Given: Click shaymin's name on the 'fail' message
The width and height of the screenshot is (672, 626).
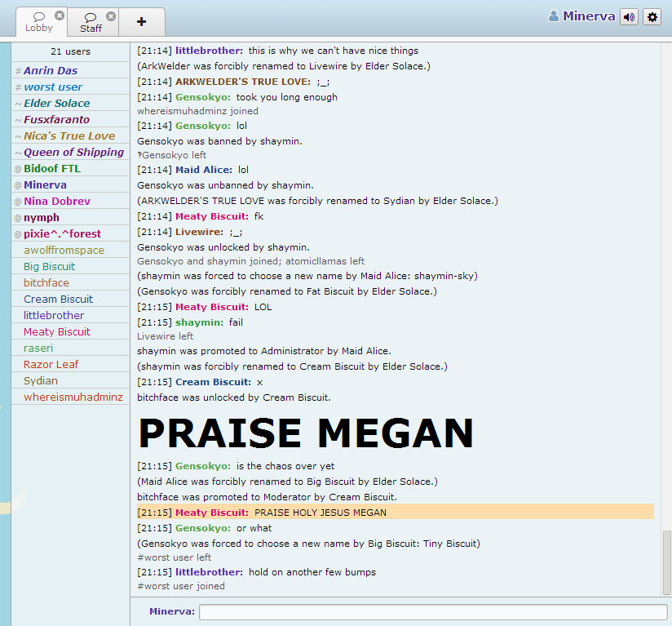Looking at the screenshot, I should click(199, 322).
